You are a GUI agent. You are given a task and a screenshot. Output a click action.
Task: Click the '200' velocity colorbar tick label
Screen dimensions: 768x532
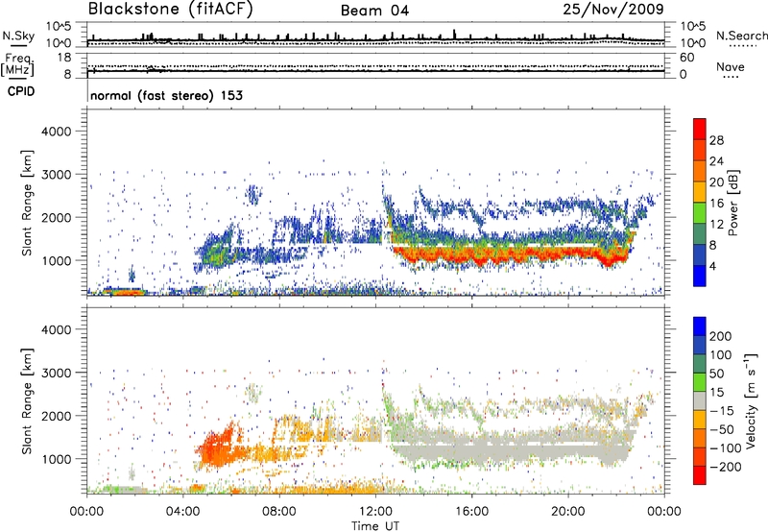point(721,336)
